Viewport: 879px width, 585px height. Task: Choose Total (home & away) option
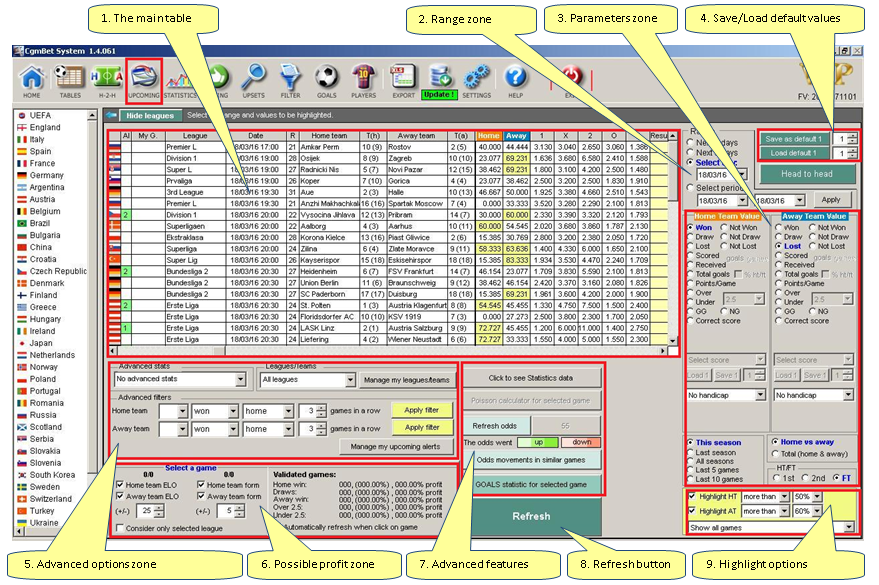776,454
